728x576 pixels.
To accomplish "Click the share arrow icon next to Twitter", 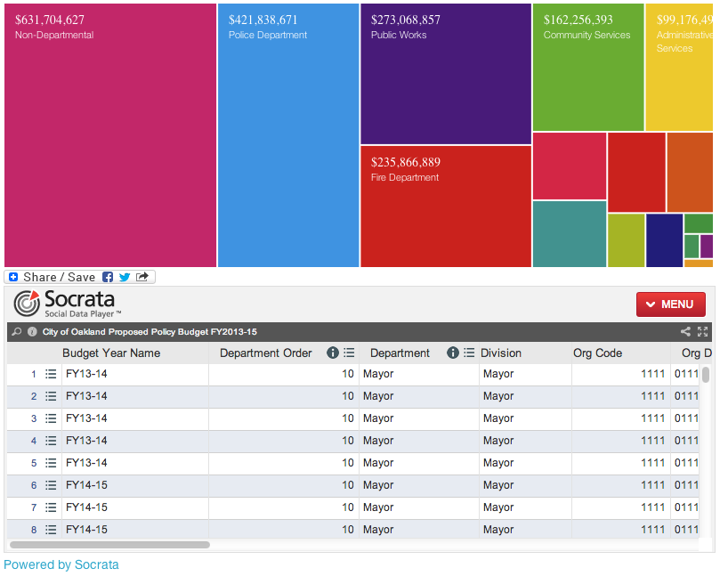I will (142, 277).
